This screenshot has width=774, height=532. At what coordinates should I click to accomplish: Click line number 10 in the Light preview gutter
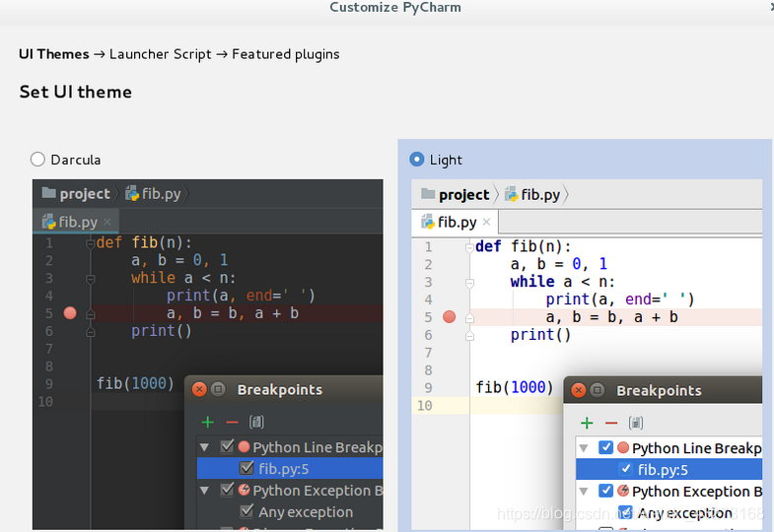pyautogui.click(x=425, y=405)
